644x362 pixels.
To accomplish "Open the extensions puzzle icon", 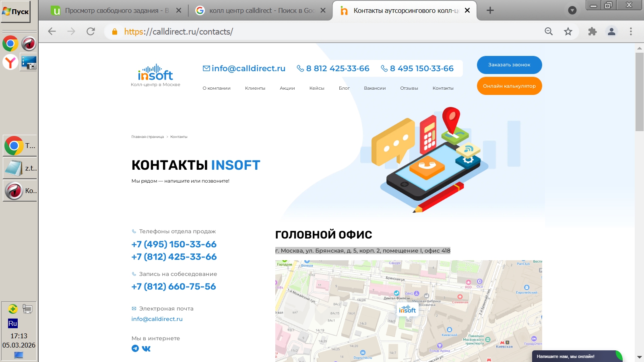I will [x=592, y=31].
